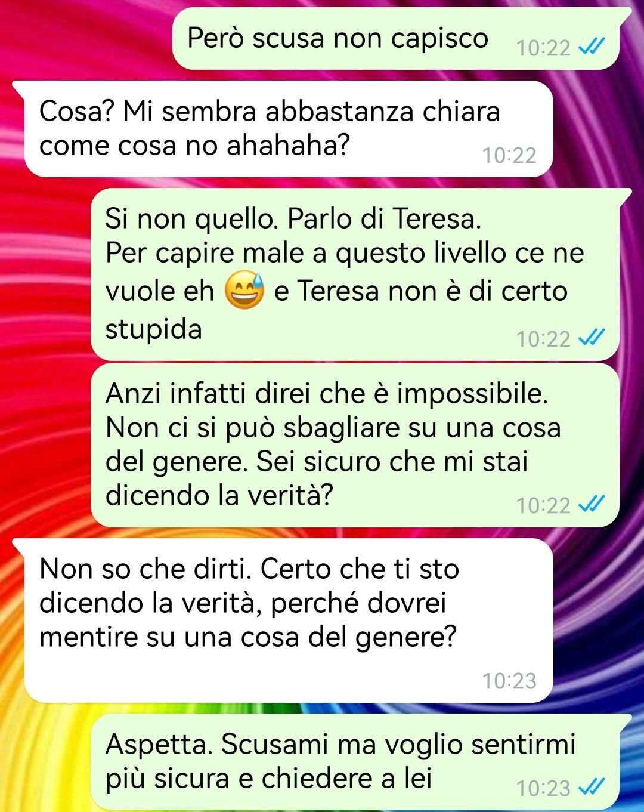Screen dimensions: 644x812
Task: Tap the 10:22 timestamp beside 'stupida'
Action: coord(543,339)
